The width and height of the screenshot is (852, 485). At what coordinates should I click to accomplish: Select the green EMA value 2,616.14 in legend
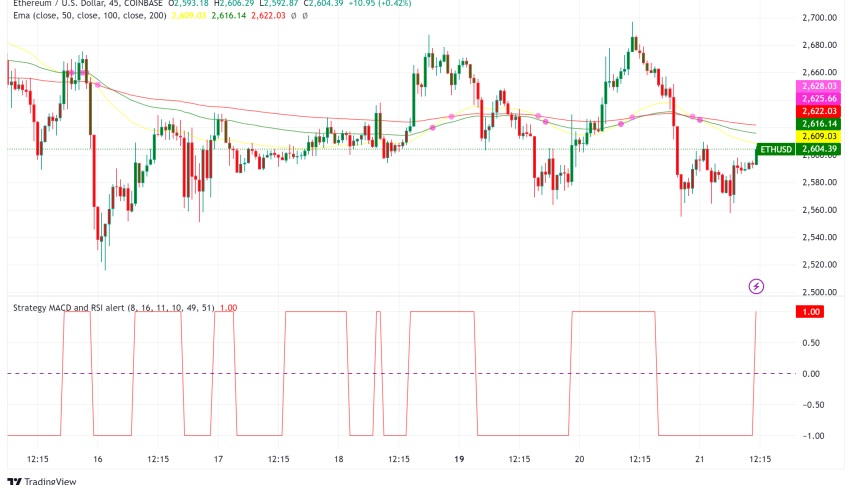[x=229, y=16]
